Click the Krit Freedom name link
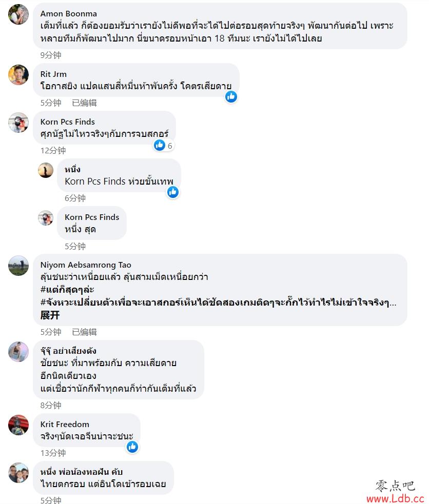The height and width of the screenshot is (504, 429). pyautogui.click(x=65, y=425)
